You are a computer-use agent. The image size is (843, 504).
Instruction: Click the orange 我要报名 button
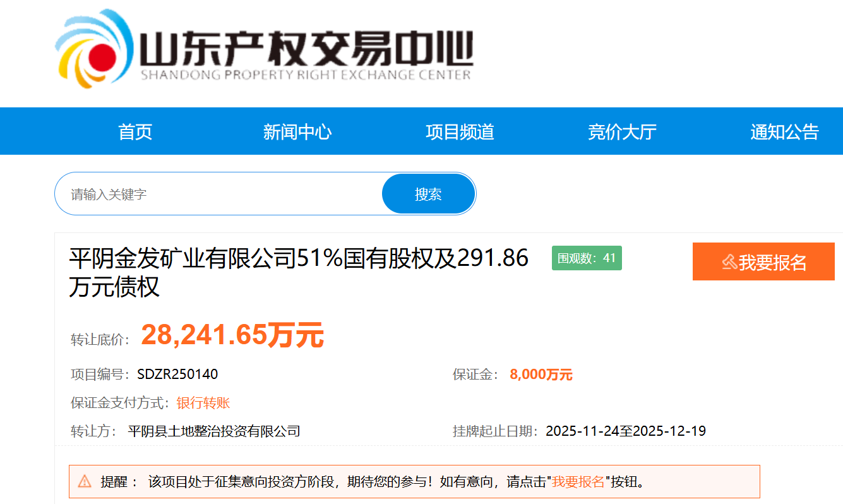tap(763, 261)
